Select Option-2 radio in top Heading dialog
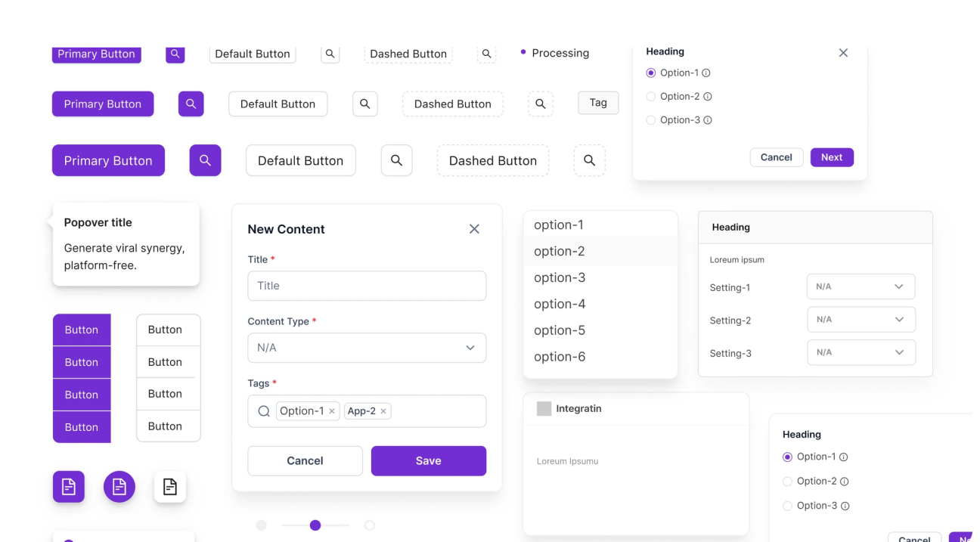Image resolution: width=980 pixels, height=542 pixels. 651,97
